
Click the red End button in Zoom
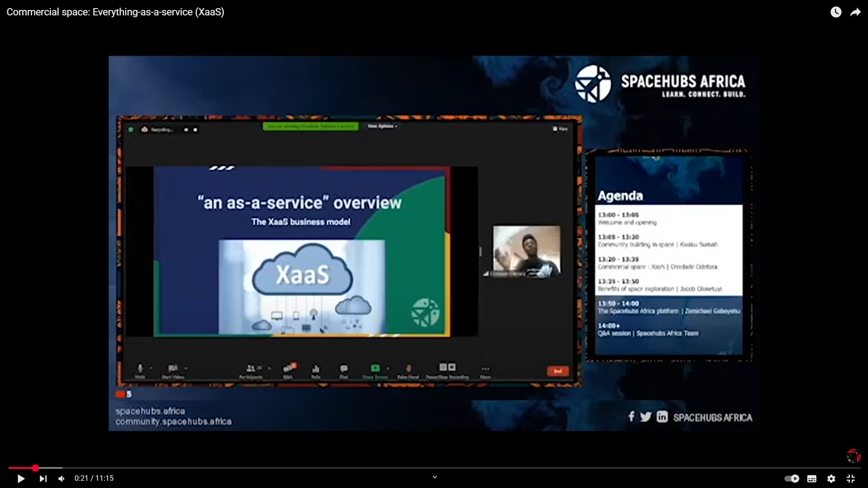(558, 371)
